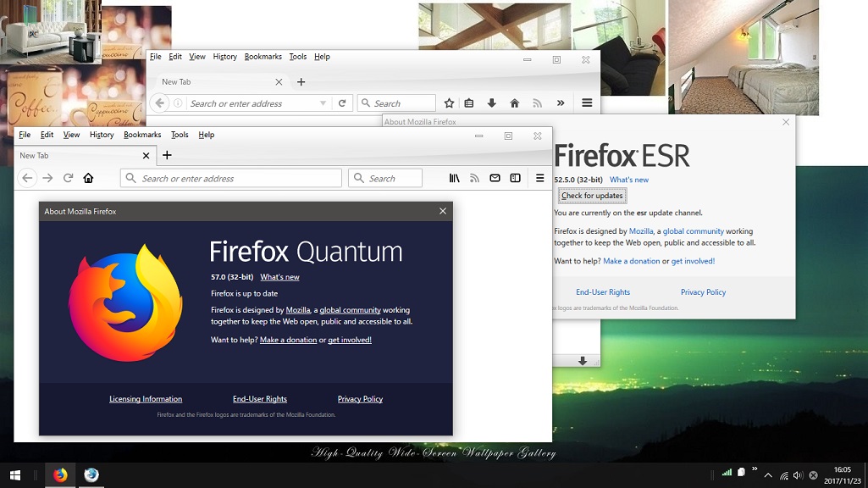Click the Home icon in Firefox ESR toolbar
This screenshot has width=868, height=488.
[514, 103]
